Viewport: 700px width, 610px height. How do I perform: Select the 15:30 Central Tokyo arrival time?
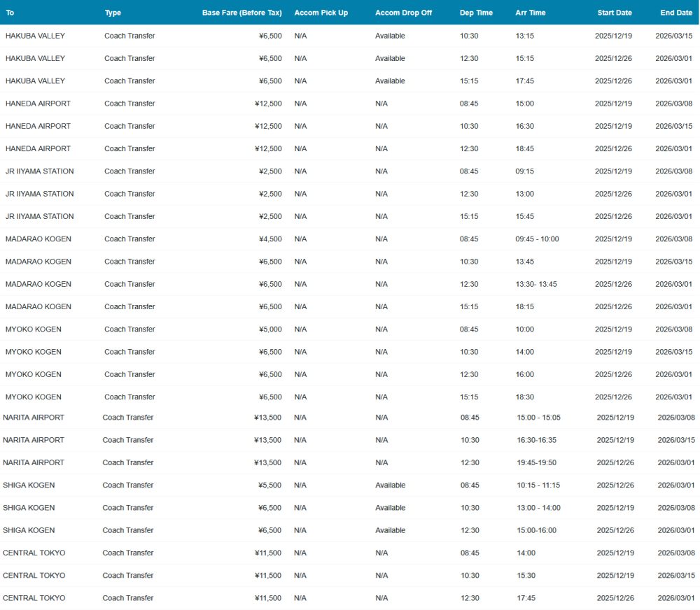pos(526,576)
